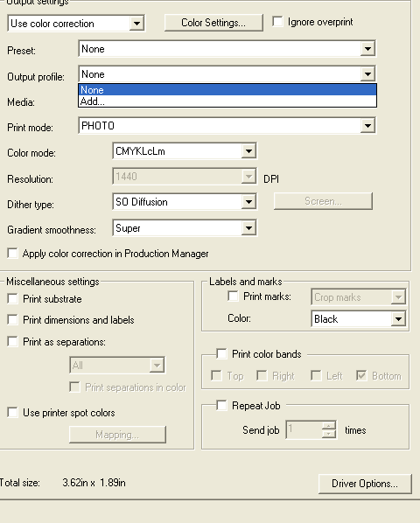The width and height of the screenshot is (420, 523).
Task: Enable Ignore overprint checkbox
Action: point(277,22)
